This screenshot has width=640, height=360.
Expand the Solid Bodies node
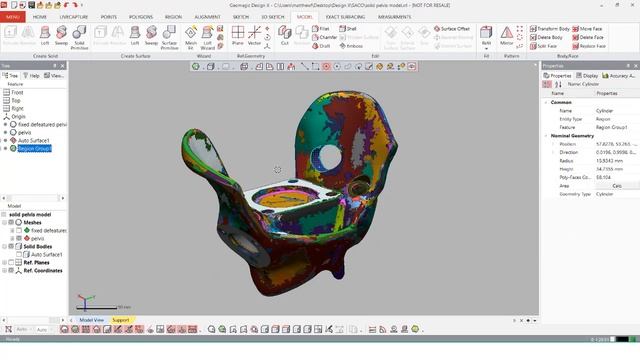click(x=4, y=247)
